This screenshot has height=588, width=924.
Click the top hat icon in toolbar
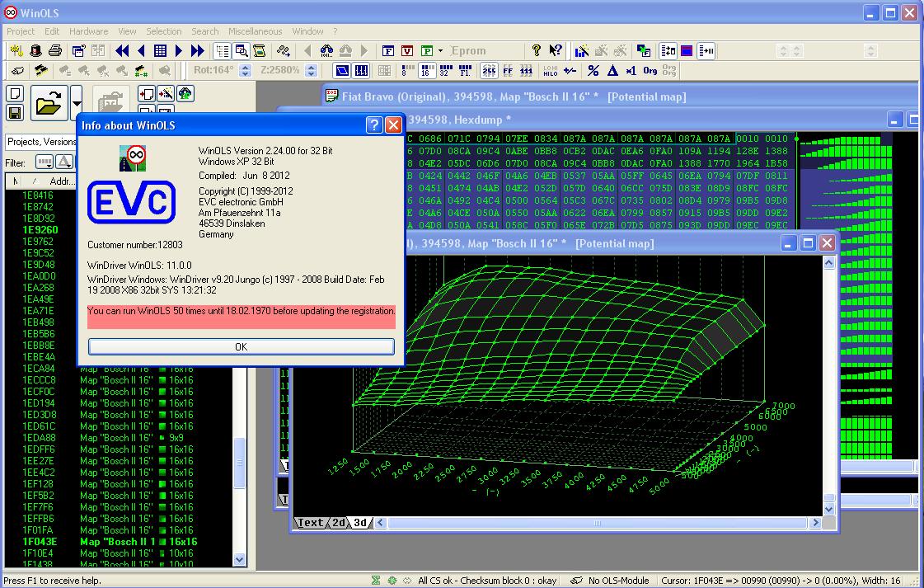click(x=36, y=51)
